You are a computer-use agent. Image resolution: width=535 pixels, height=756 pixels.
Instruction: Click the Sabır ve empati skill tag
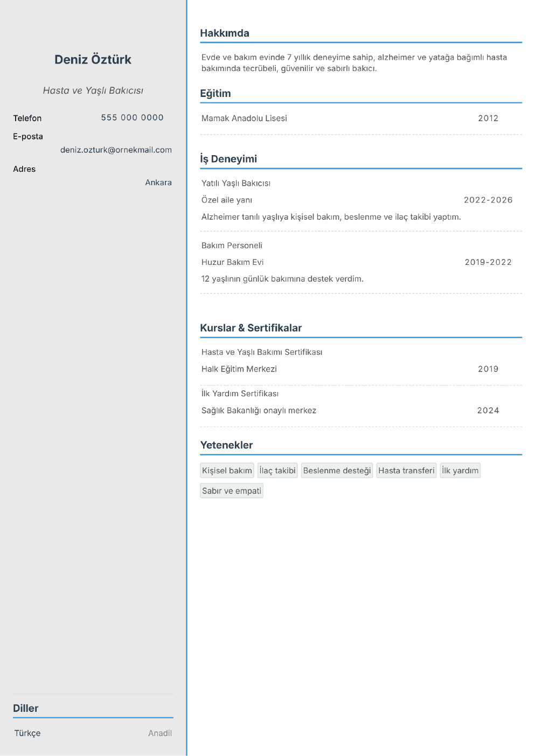232,491
